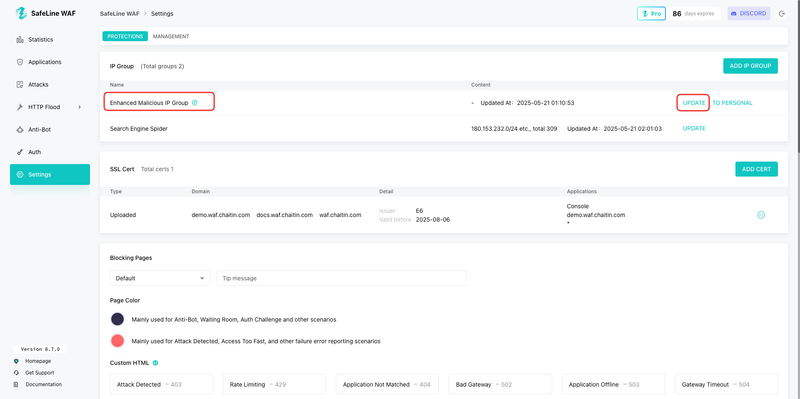Open the Get Support link
The image size is (800, 399).
pos(40,372)
